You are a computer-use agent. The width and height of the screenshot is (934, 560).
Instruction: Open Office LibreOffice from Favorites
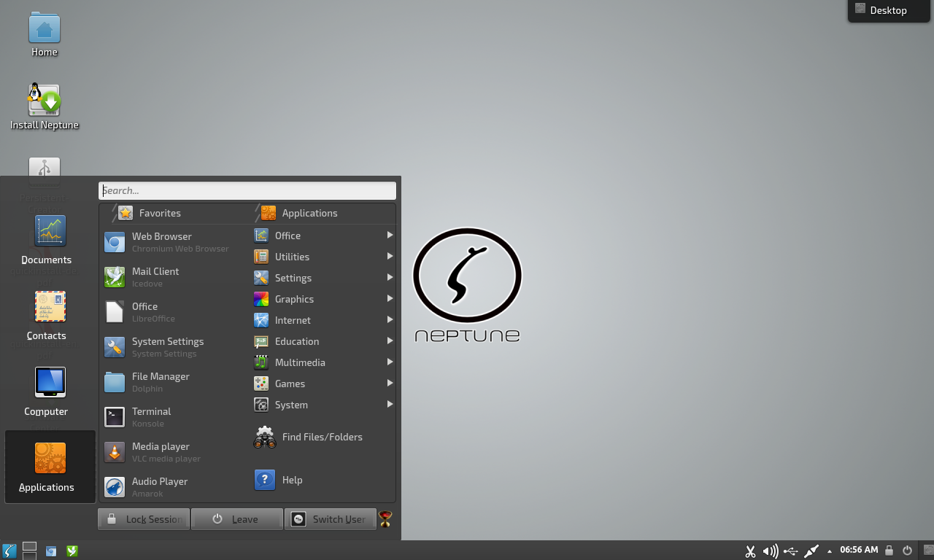point(175,312)
